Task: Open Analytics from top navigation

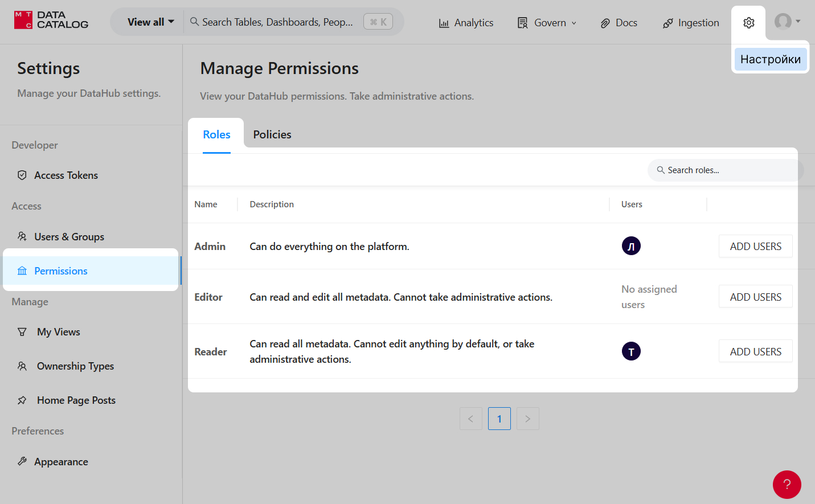Action: pos(466,23)
